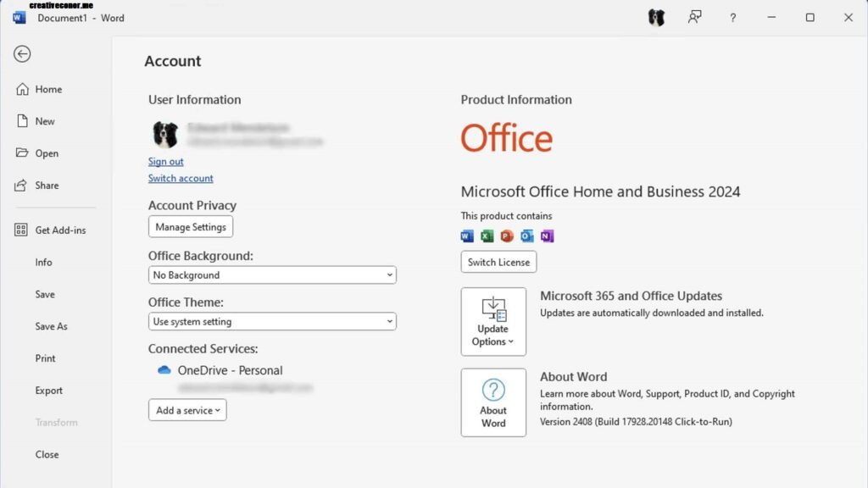Viewport: 868px width, 488px height.
Task: Close the document via sidebar Close
Action: tap(47, 454)
